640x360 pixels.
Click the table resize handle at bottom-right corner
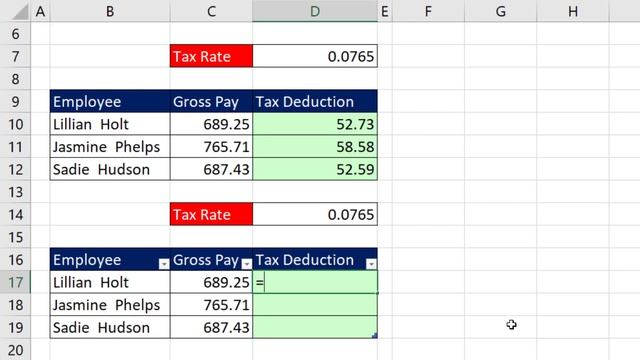coord(375,336)
